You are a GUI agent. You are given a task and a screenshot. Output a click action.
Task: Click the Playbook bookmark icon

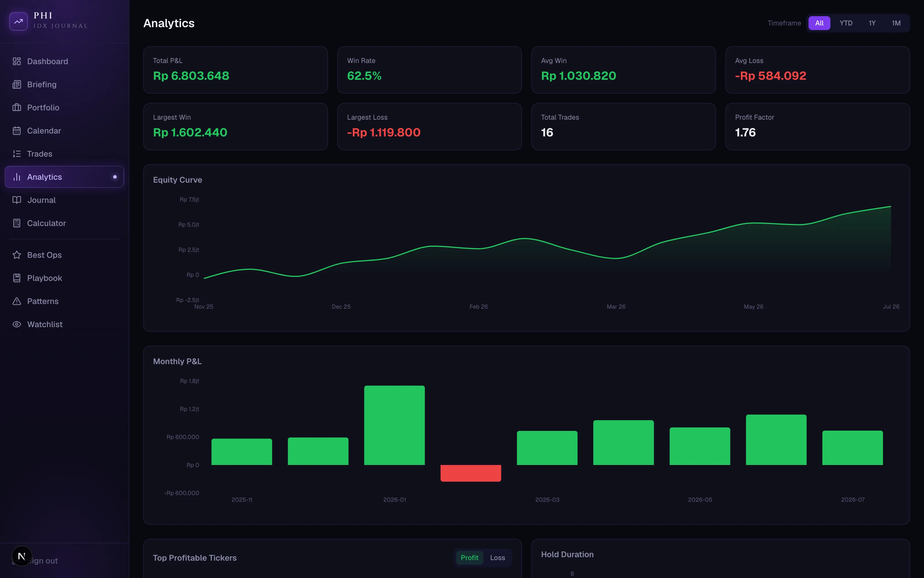pyautogui.click(x=16, y=278)
